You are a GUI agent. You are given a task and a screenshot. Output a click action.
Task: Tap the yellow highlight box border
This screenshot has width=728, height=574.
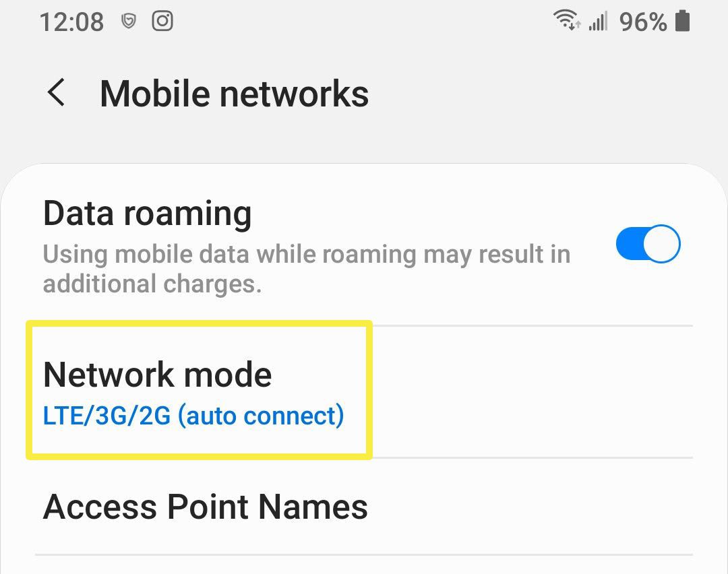[x=199, y=323]
